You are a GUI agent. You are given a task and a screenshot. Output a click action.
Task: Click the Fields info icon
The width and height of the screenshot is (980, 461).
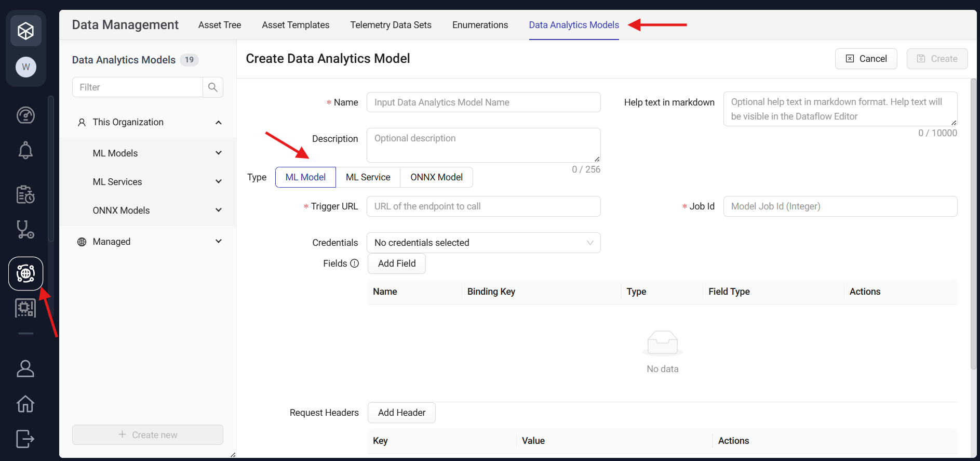click(355, 264)
